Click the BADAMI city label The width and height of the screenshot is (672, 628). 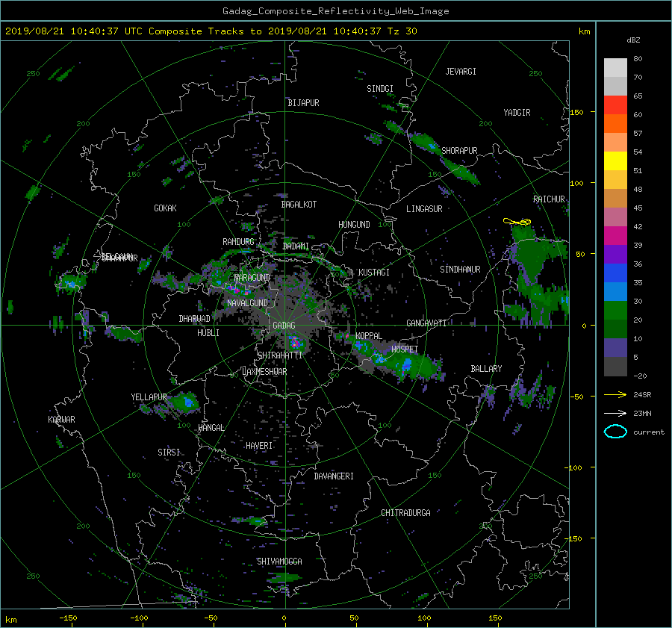click(296, 246)
